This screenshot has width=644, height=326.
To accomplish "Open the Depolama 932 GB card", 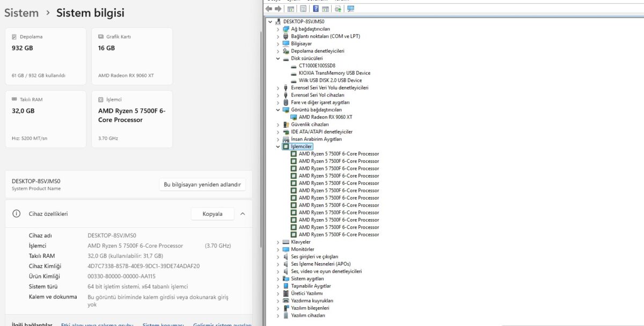I will pos(46,56).
